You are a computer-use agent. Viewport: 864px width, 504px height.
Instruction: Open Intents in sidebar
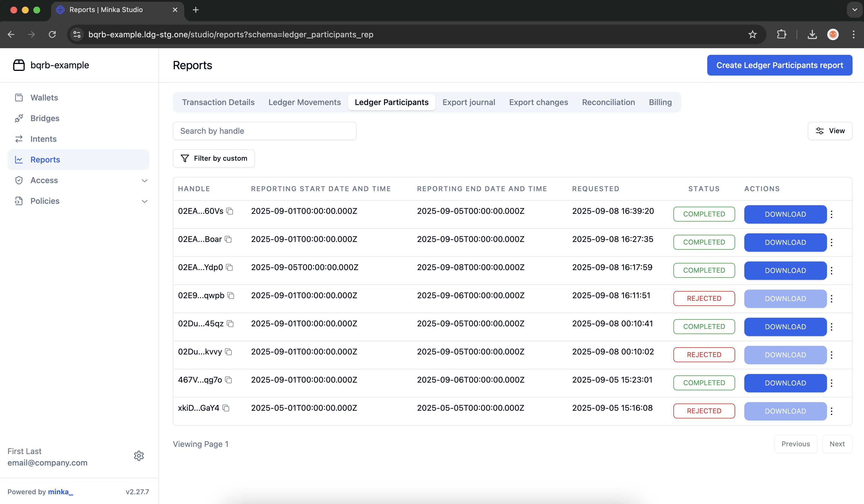click(x=43, y=139)
